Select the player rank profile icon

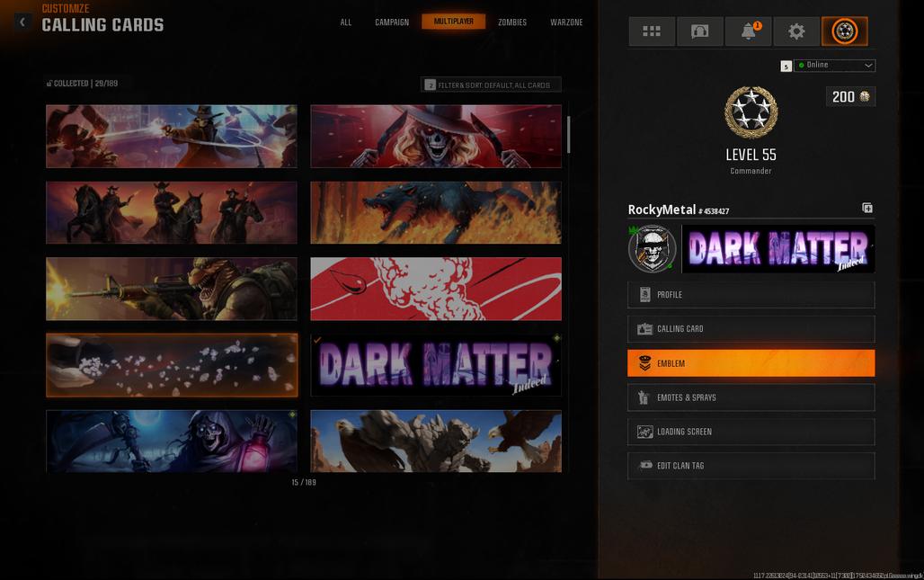[844, 31]
